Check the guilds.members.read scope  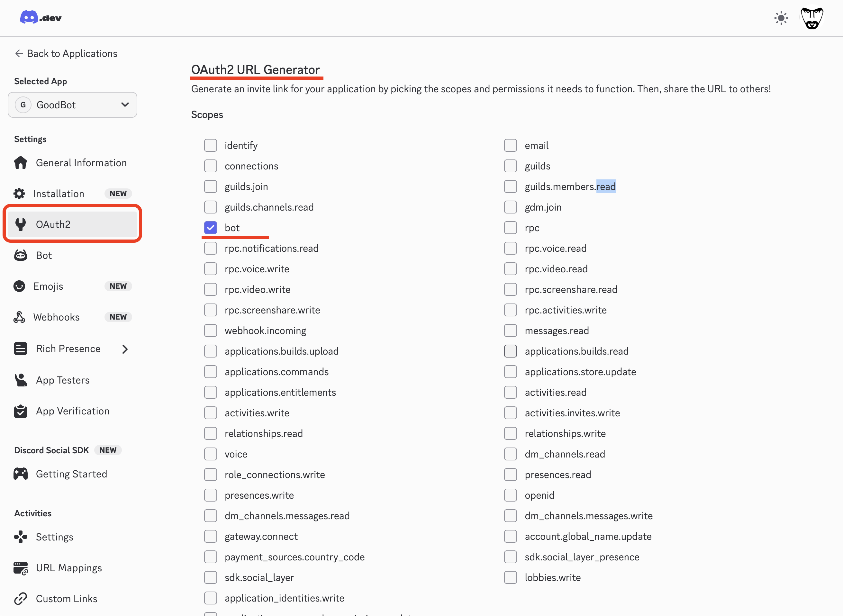(511, 186)
